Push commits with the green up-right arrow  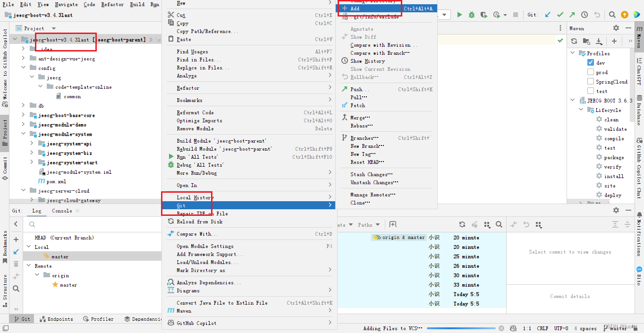click(x=572, y=15)
